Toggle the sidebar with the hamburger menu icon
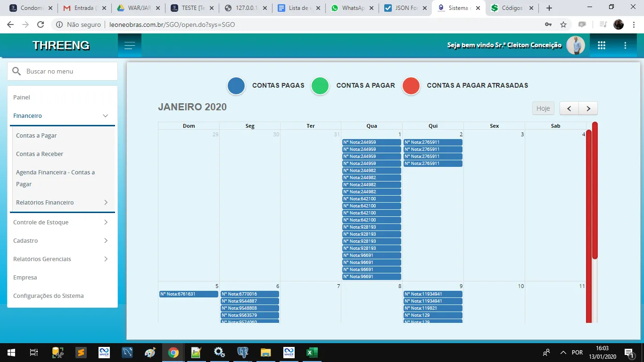This screenshot has height=362, width=644. 130,45
